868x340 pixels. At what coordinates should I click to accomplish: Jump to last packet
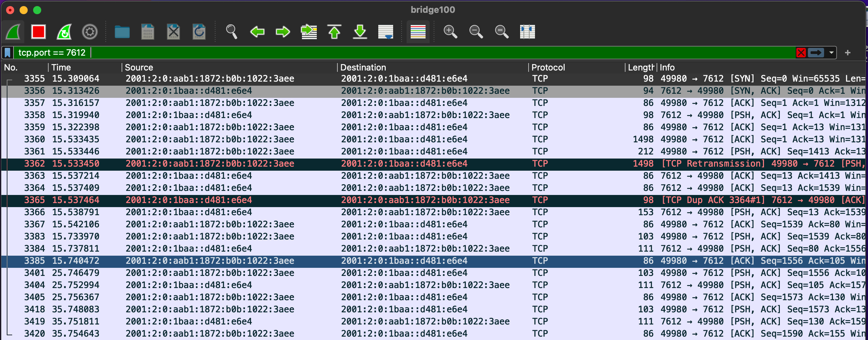360,32
